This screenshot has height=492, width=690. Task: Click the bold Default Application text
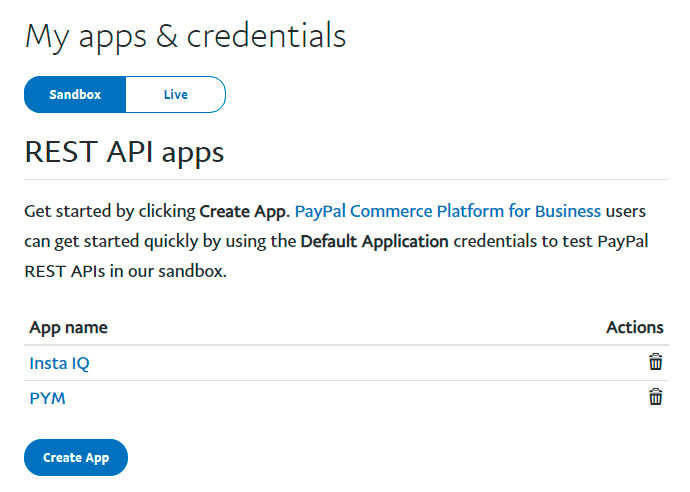point(374,242)
